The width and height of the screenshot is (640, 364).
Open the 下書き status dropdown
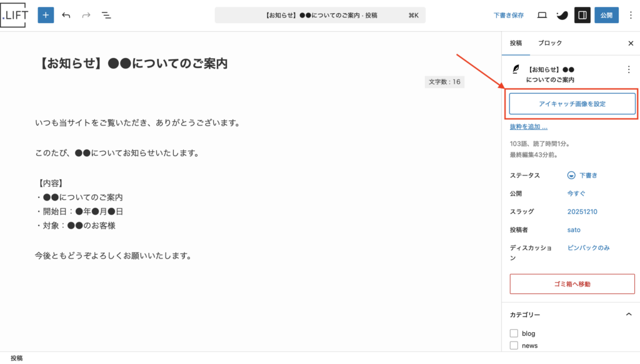[x=582, y=175]
